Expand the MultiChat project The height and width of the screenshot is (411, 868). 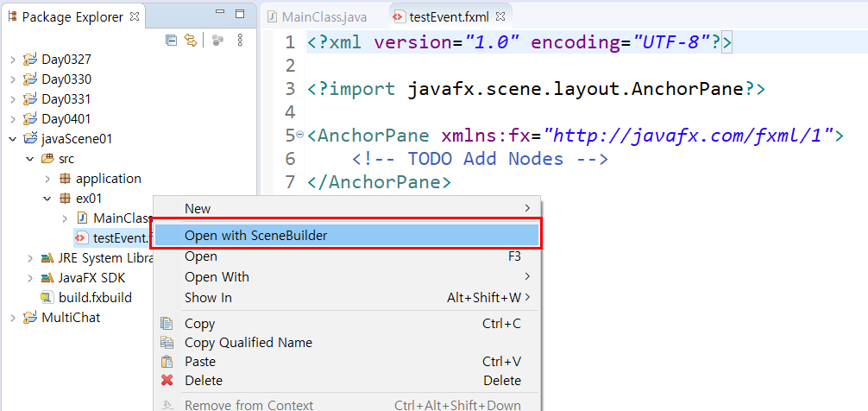point(13,318)
